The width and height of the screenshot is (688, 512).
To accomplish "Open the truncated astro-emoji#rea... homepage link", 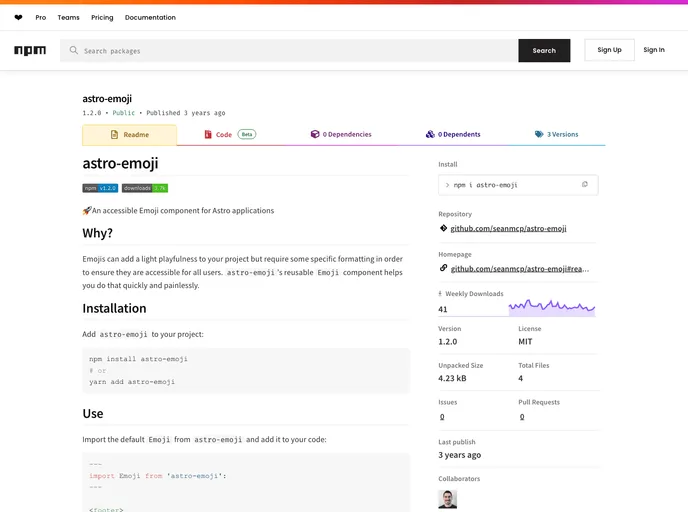I will click(x=520, y=269).
